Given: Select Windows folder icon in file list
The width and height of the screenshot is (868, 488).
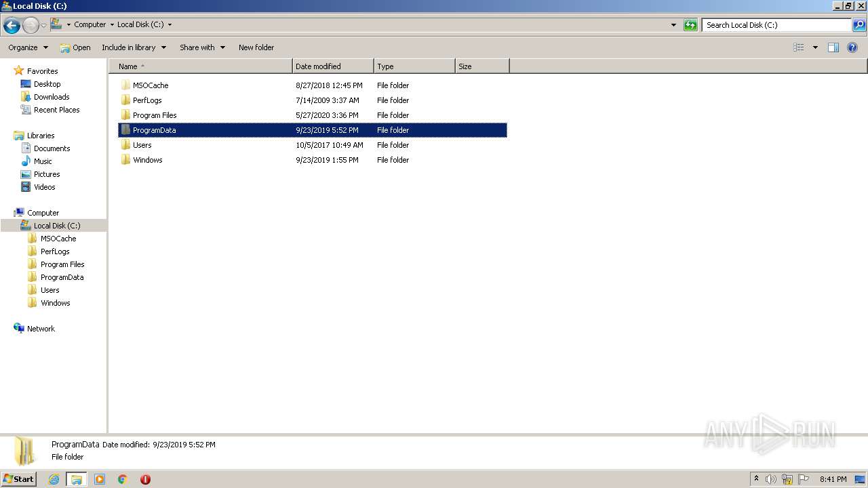Looking at the screenshot, I should pyautogui.click(x=125, y=160).
